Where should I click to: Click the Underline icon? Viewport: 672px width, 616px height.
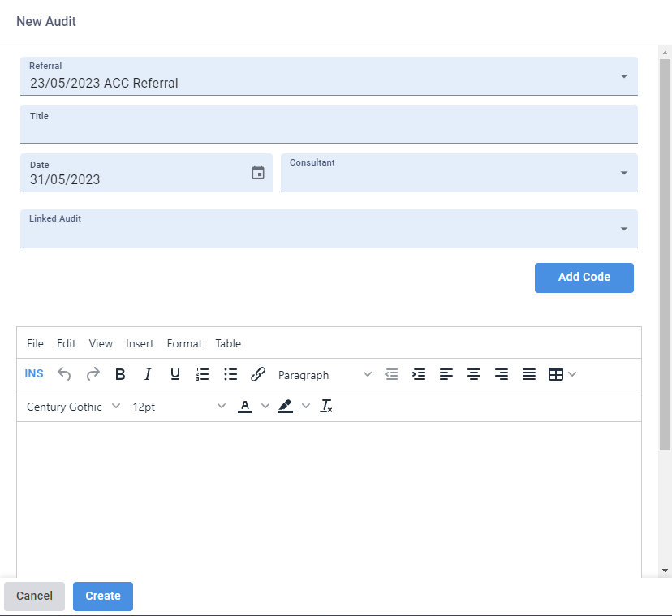(x=175, y=374)
